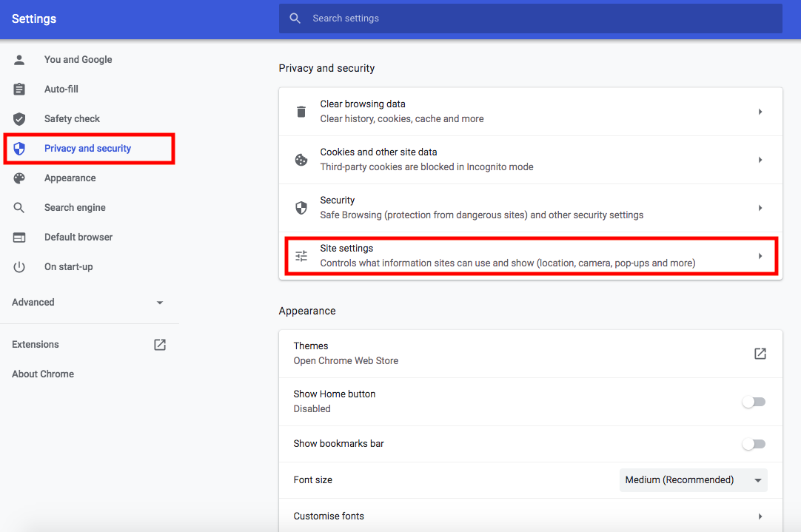Expand the Advanced section in sidebar

click(88, 302)
